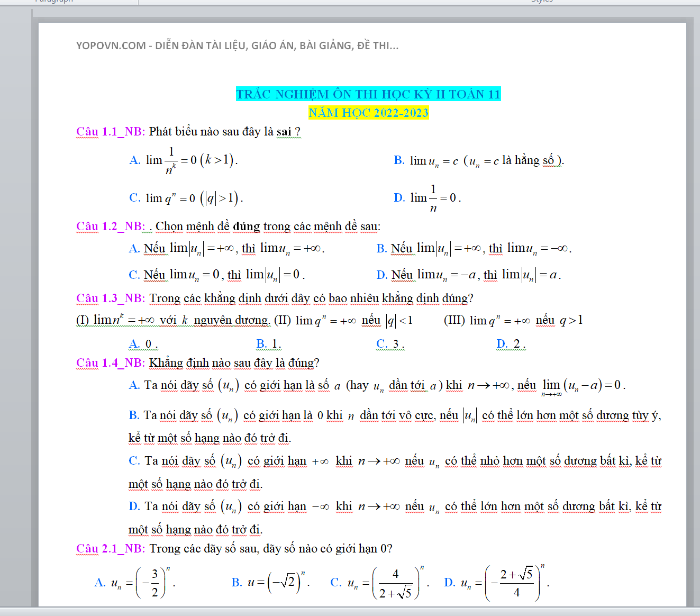Click the yellow highlighted NĂM HỌC 2022-2023 line
Image resolution: width=700 pixels, height=616 pixels.
point(368,113)
